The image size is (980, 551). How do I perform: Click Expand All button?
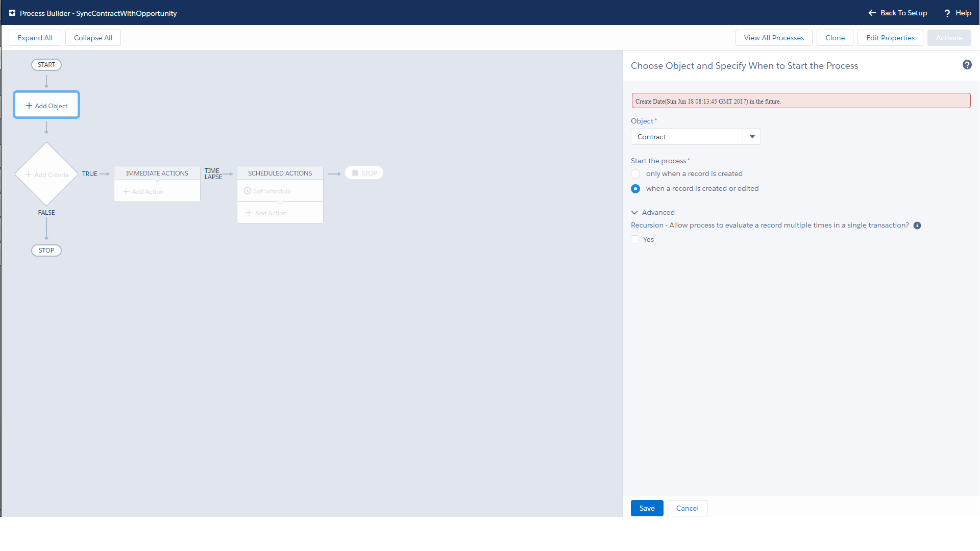click(35, 38)
